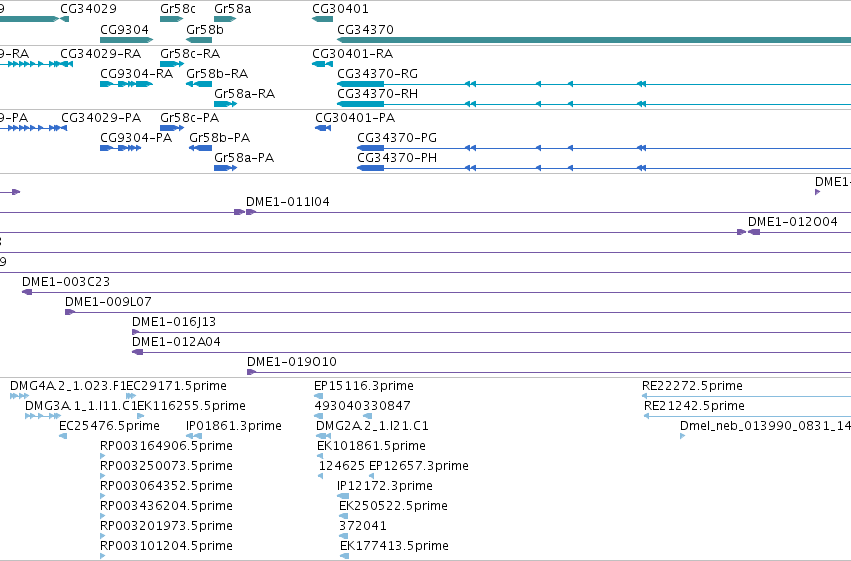Click transcript Gr58a-RA

[245, 94]
